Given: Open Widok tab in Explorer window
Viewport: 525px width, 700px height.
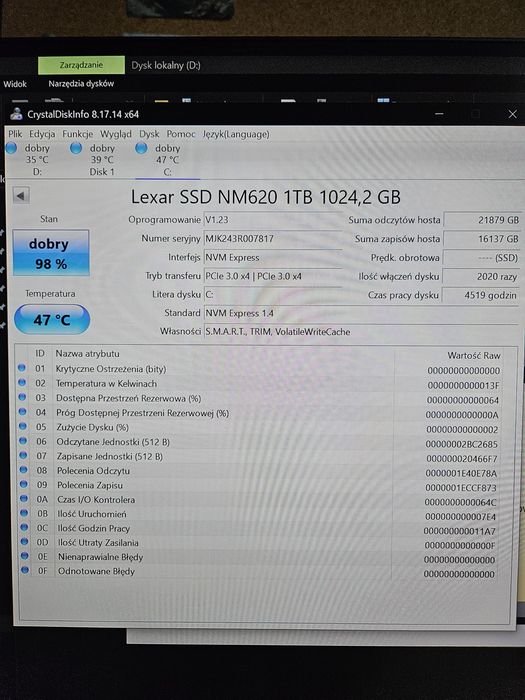Looking at the screenshot, I should tap(15, 84).
